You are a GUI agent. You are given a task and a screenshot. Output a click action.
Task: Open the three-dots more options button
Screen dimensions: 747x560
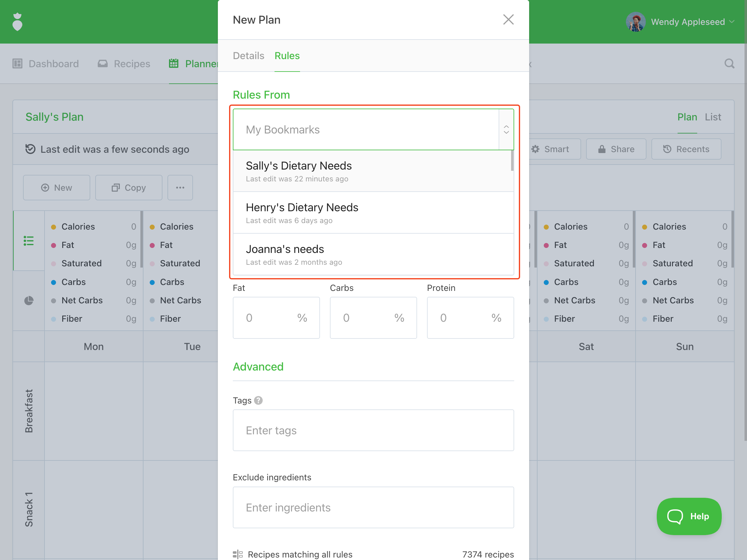tap(180, 188)
